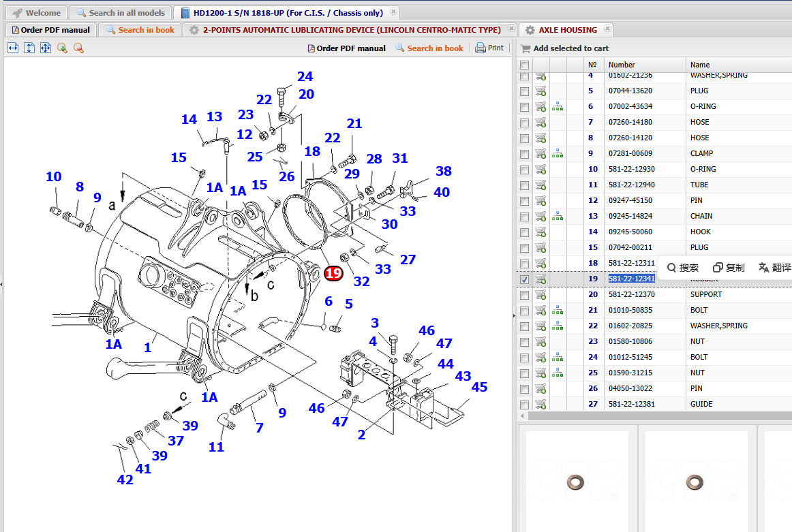
Task: Close the AXLE HOUSING tab with its x icon
Action: click(x=608, y=29)
